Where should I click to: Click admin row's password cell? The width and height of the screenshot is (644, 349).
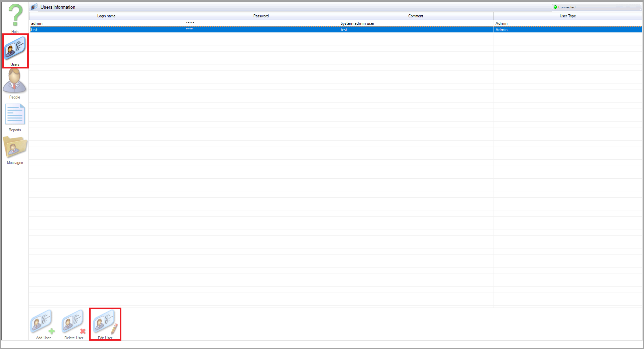tap(261, 23)
